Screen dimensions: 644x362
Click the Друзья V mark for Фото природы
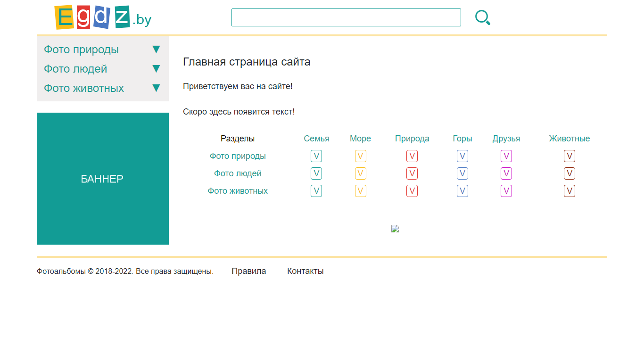(506, 156)
